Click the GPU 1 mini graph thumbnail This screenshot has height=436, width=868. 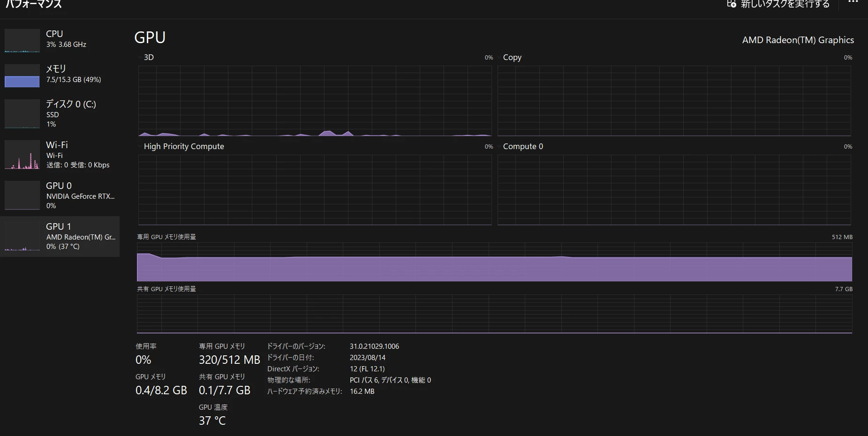tap(22, 236)
